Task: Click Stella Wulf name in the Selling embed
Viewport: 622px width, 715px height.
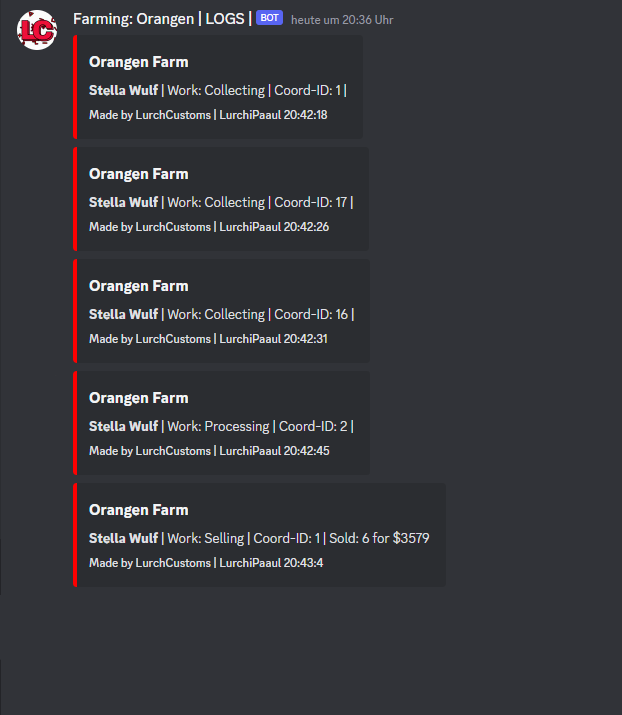Action: click(124, 539)
